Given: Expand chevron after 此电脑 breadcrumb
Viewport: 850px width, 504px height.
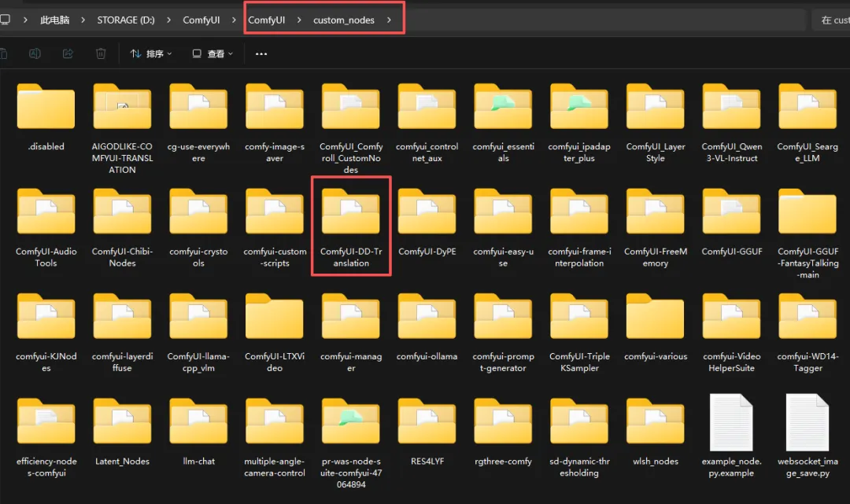Looking at the screenshot, I should (83, 20).
